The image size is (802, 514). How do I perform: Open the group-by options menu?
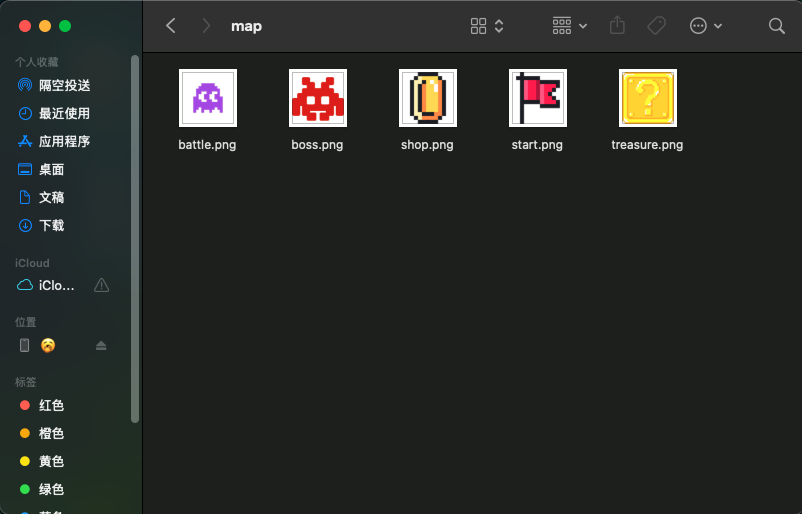569,26
